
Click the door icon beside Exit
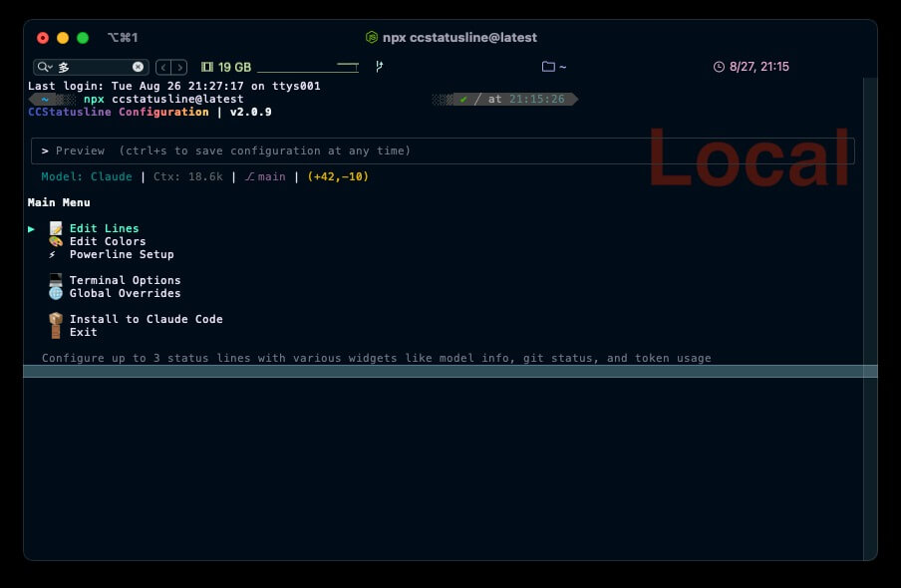pos(56,332)
